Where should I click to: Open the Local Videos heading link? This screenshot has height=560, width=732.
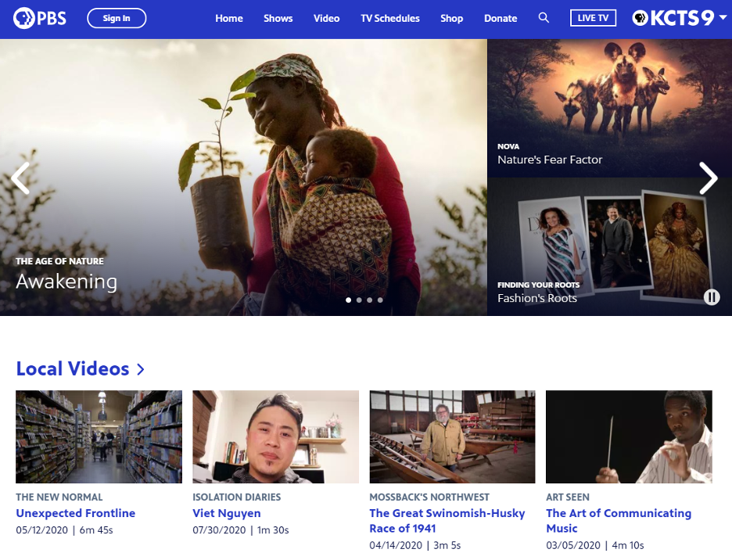73,368
